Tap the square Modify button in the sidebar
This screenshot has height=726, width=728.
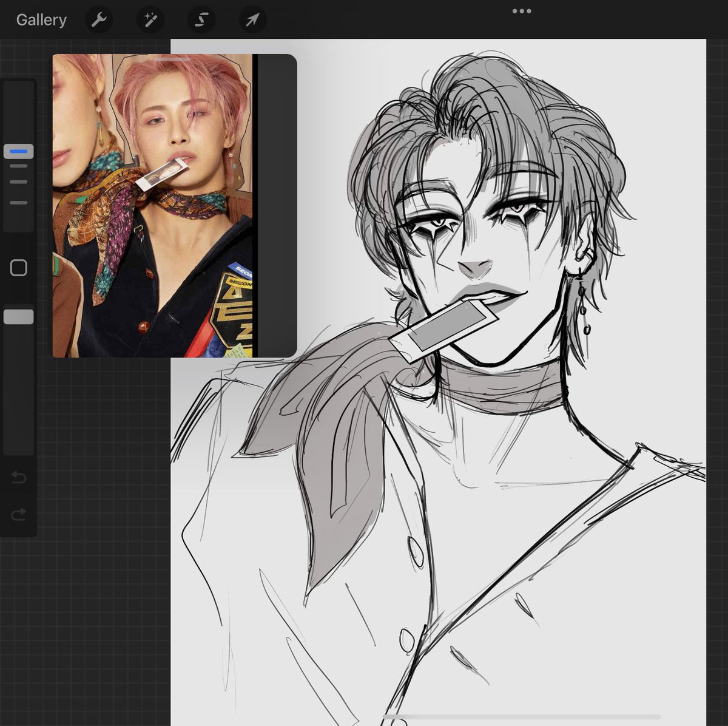(x=19, y=268)
